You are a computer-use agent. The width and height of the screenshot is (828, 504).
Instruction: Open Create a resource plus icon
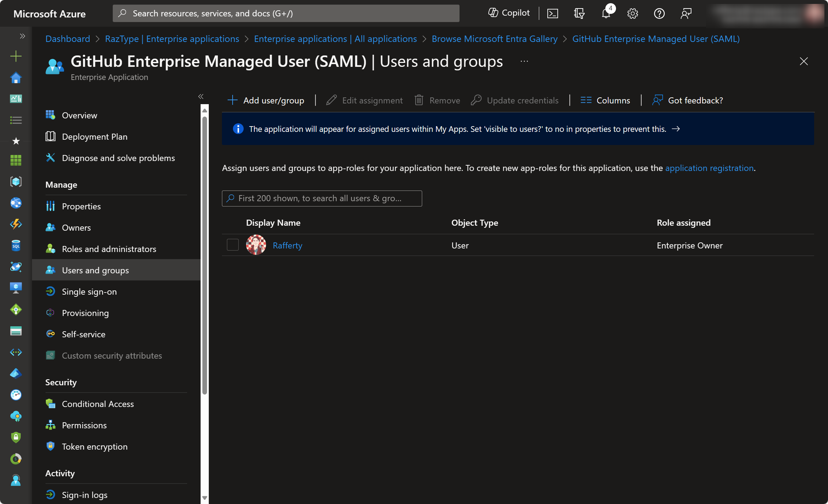pyautogui.click(x=16, y=56)
